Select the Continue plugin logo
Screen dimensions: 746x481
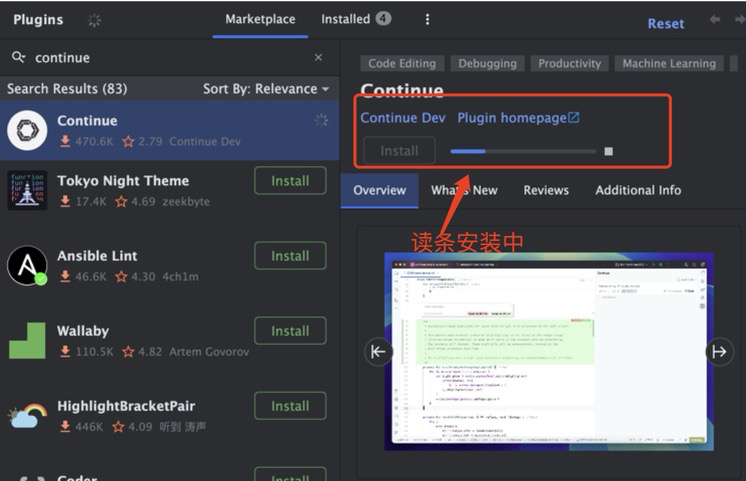tap(27, 130)
